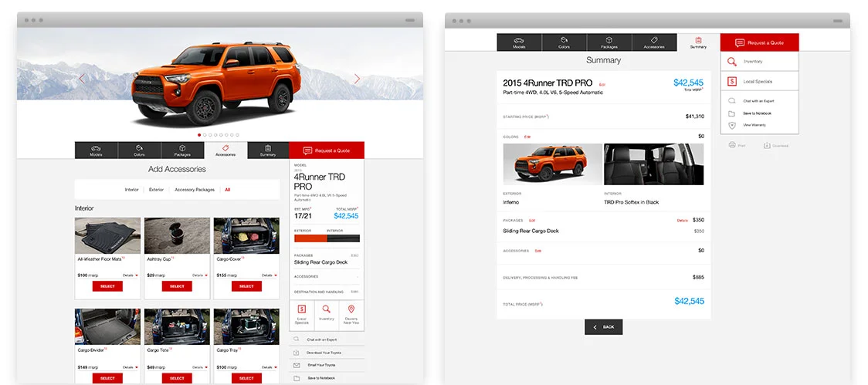
Task: Select the Cargo Divider accessory
Action: [x=107, y=378]
